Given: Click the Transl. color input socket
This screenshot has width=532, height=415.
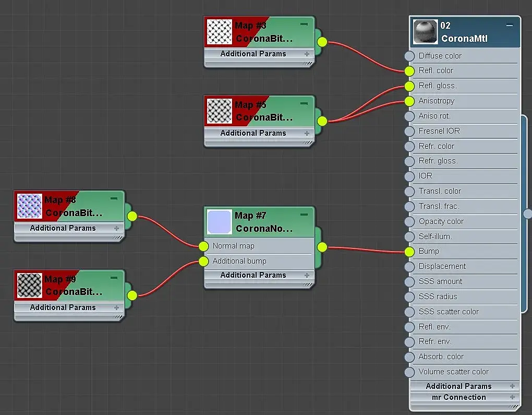Looking at the screenshot, I should [x=409, y=192].
